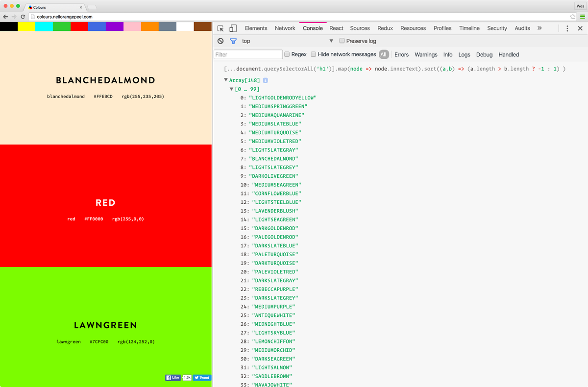Image resolution: width=588 pixels, height=387 pixels.
Task: Pick the purple swatch in top strip
Action: pos(115,26)
